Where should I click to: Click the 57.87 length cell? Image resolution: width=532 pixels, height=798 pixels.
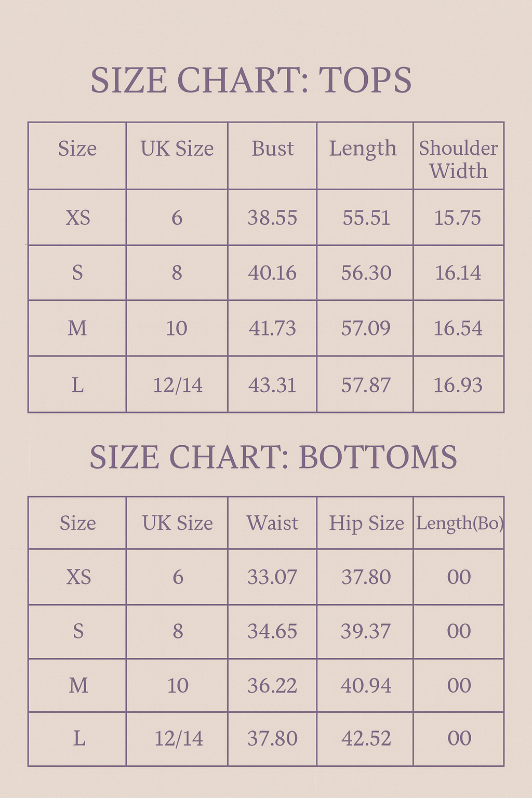(x=366, y=385)
